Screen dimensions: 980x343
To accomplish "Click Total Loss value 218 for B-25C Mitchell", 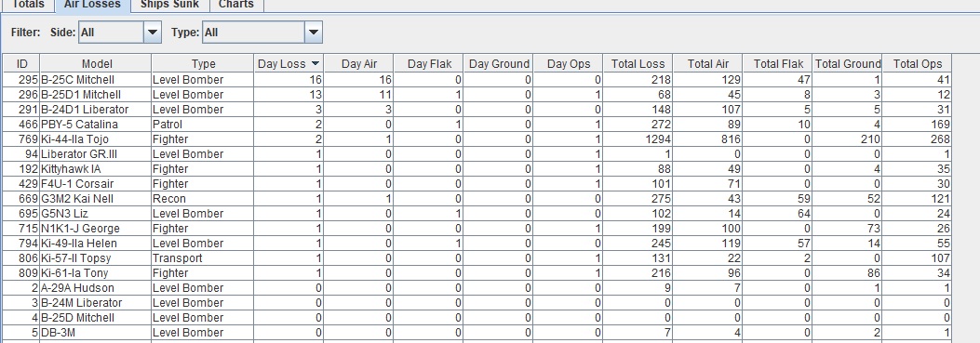I will pyautogui.click(x=638, y=80).
